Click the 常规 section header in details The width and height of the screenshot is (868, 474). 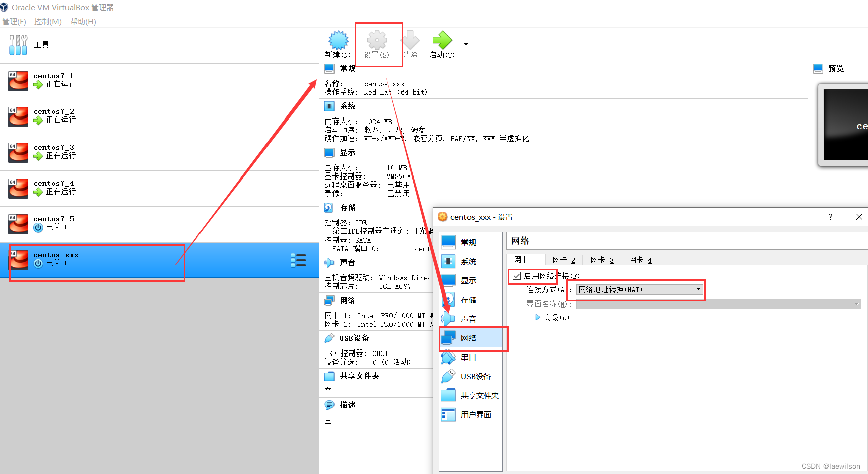[x=348, y=68]
